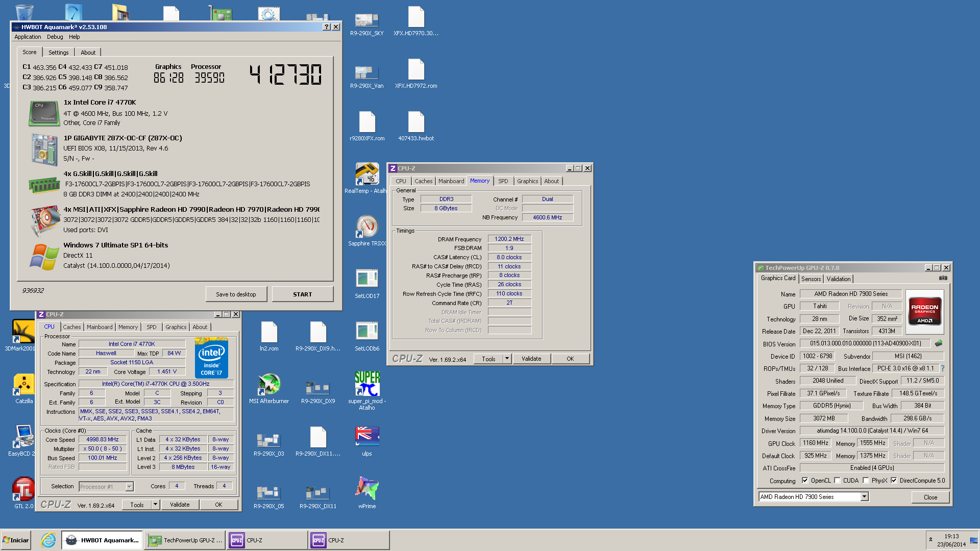The height and width of the screenshot is (551, 980).
Task: Expand Tools dropdown arrow in CPU-Z Memory window
Action: click(507, 359)
